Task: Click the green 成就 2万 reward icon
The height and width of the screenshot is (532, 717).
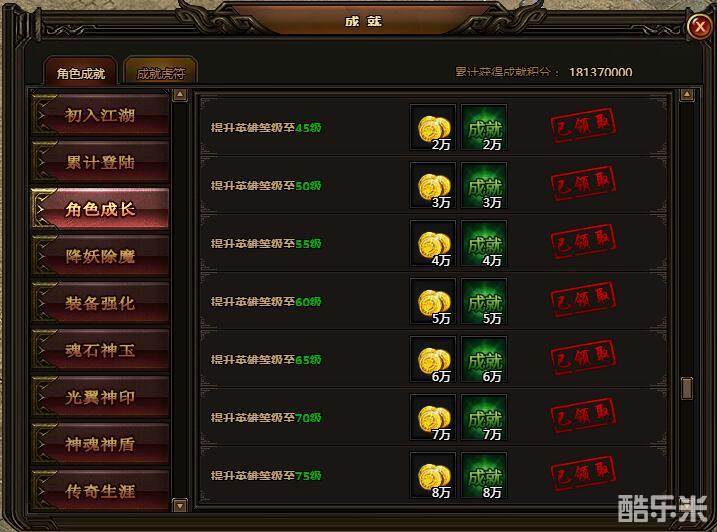Action: click(x=484, y=127)
